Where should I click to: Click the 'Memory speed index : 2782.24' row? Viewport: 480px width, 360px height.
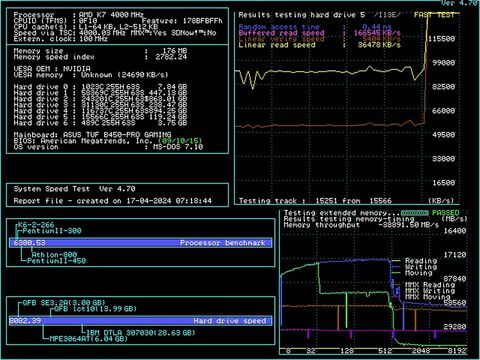100,57
